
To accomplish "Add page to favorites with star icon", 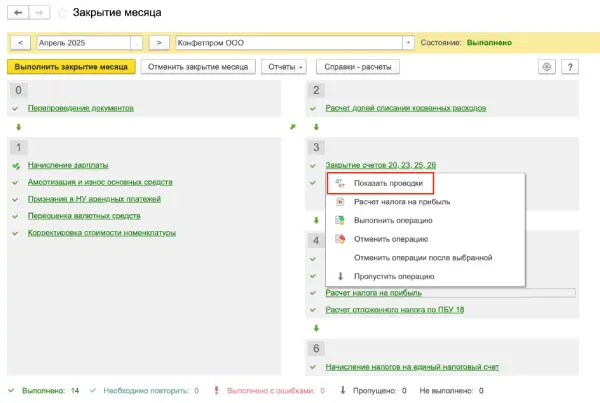I will [x=63, y=13].
